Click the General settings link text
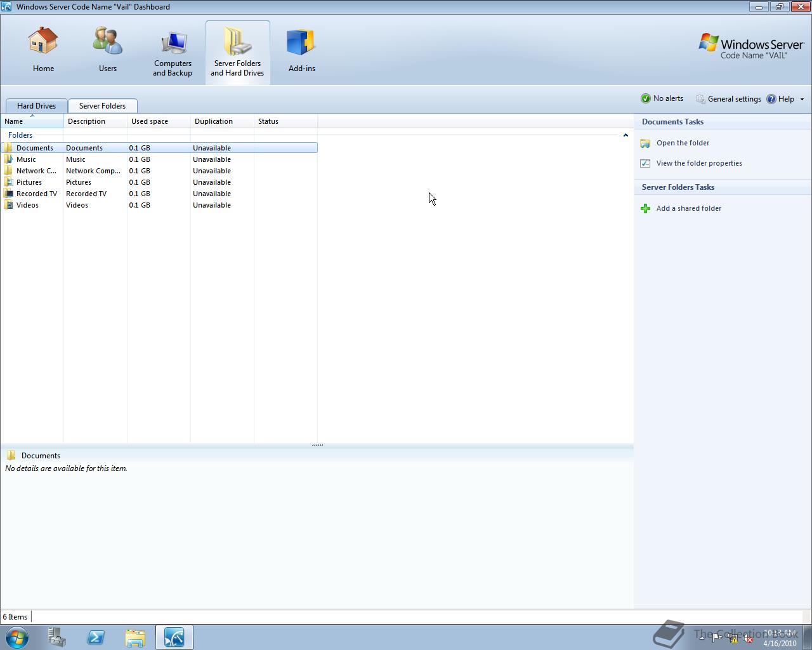This screenshot has height=650, width=812. (734, 99)
